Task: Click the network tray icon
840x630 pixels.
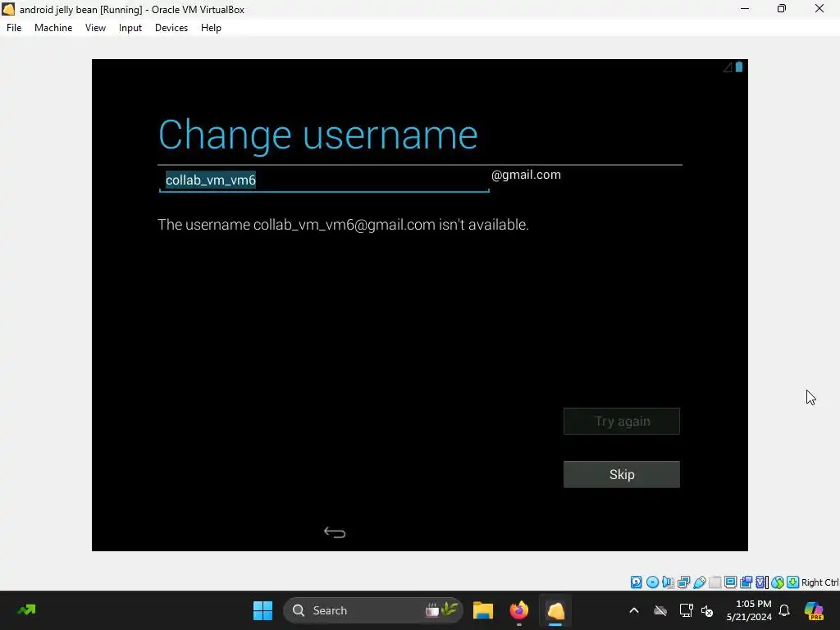Action: (686, 610)
